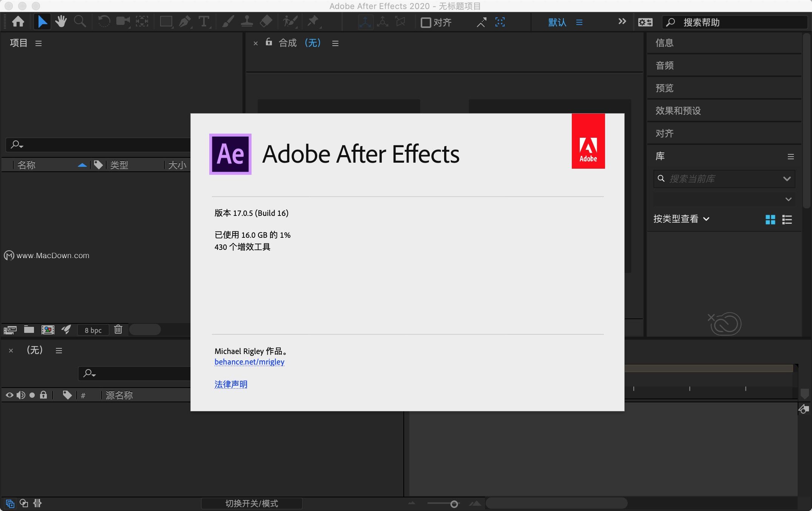This screenshot has width=812, height=511.
Task: Open the behance.net/mrigley link
Action: 249,362
